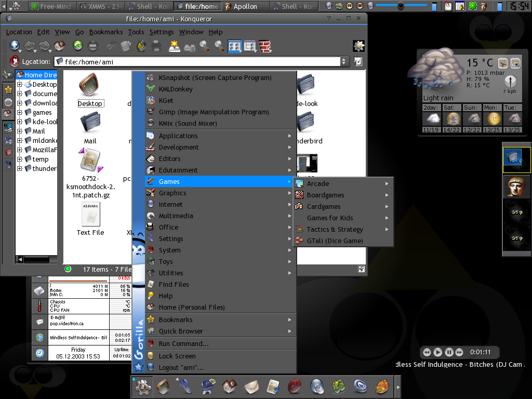Open the Multimedia submenu

(x=220, y=216)
